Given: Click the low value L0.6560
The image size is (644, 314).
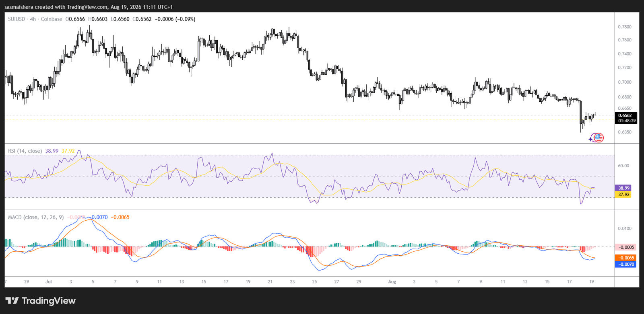Looking at the screenshot, I should pos(120,19).
